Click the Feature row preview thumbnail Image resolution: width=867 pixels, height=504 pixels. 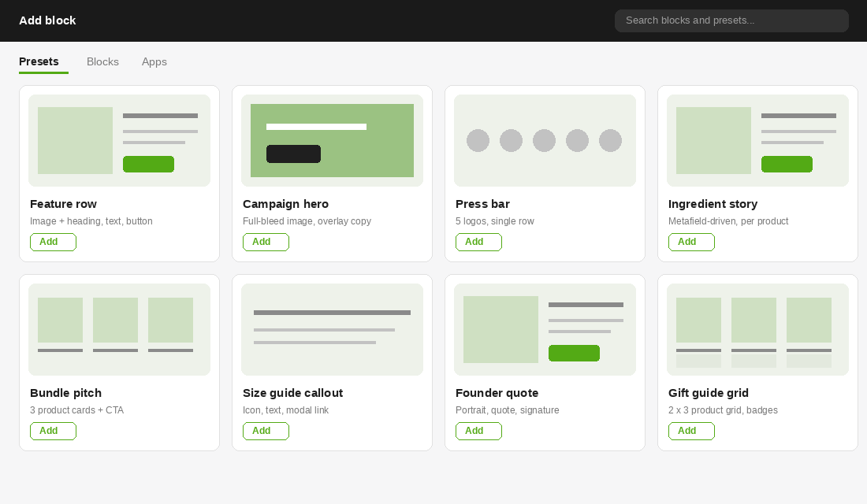pos(120,140)
